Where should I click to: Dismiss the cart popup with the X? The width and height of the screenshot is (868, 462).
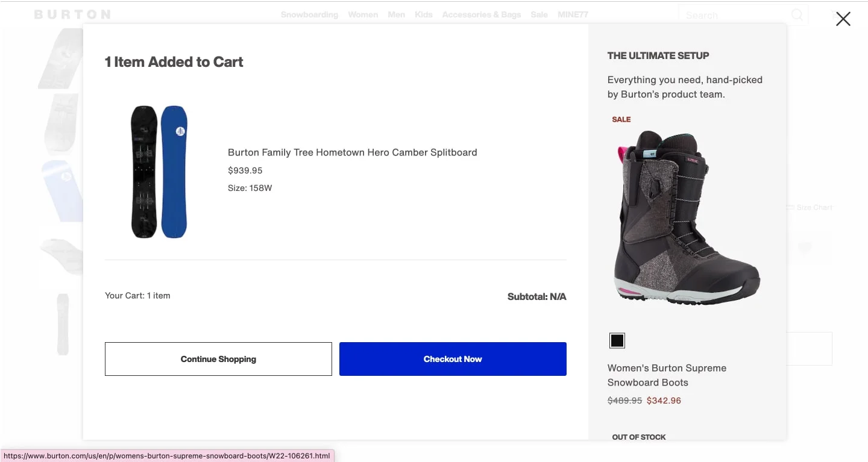click(x=842, y=19)
